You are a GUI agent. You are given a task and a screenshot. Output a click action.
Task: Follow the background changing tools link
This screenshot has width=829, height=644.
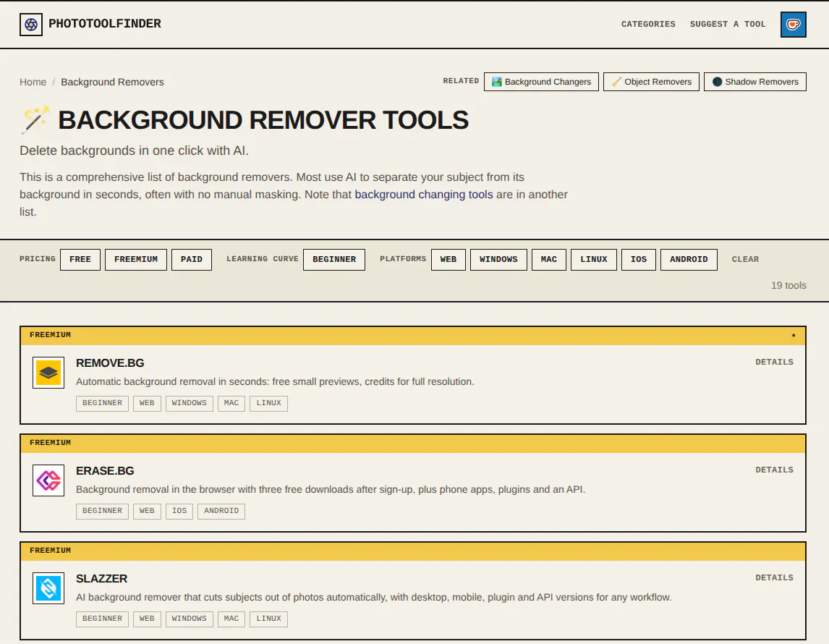[x=423, y=195]
